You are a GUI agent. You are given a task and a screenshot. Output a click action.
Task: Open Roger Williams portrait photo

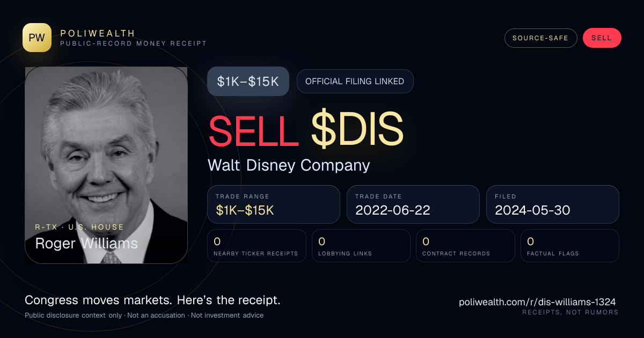tap(106, 165)
